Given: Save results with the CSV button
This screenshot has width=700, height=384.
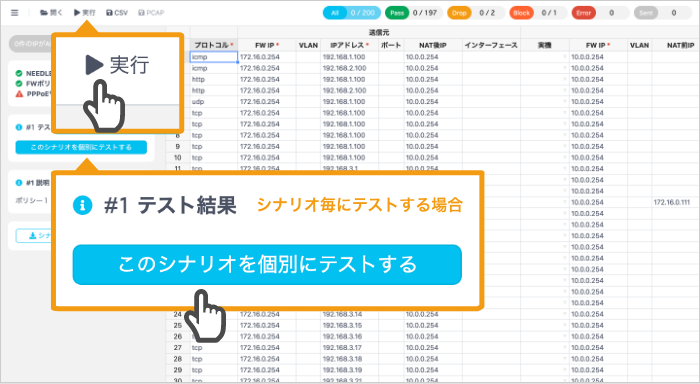Looking at the screenshot, I should [117, 13].
